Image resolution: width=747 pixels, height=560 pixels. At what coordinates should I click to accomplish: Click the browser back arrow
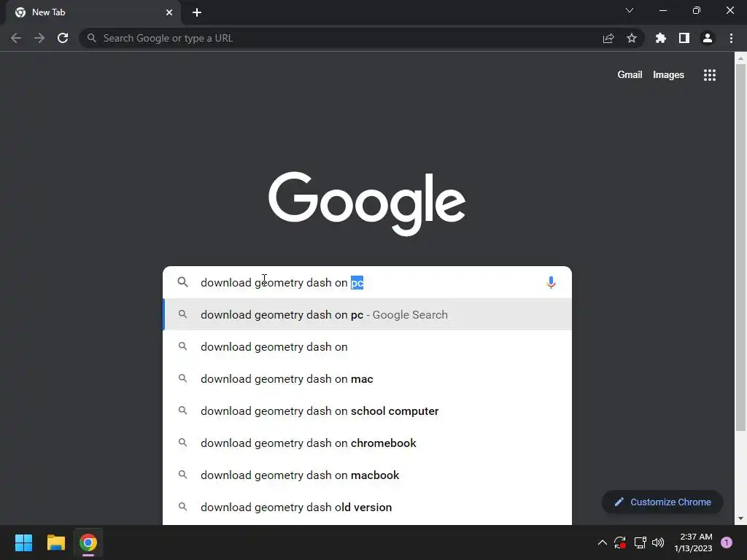pos(16,38)
